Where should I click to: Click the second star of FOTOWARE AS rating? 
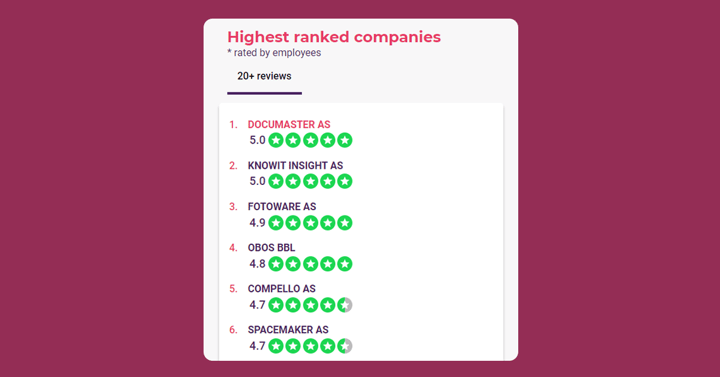tap(293, 223)
